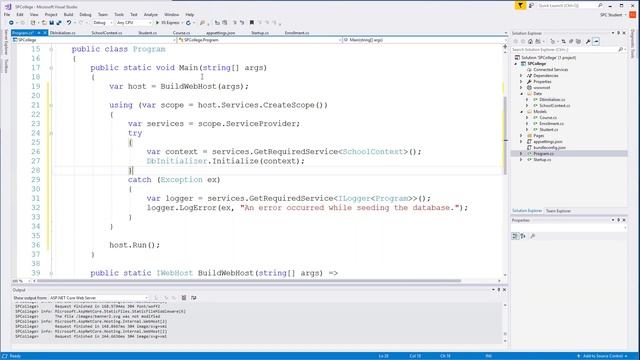This screenshot has width=640, height=360.
Task: Click the Quick Launch search box
Action: 570,5
